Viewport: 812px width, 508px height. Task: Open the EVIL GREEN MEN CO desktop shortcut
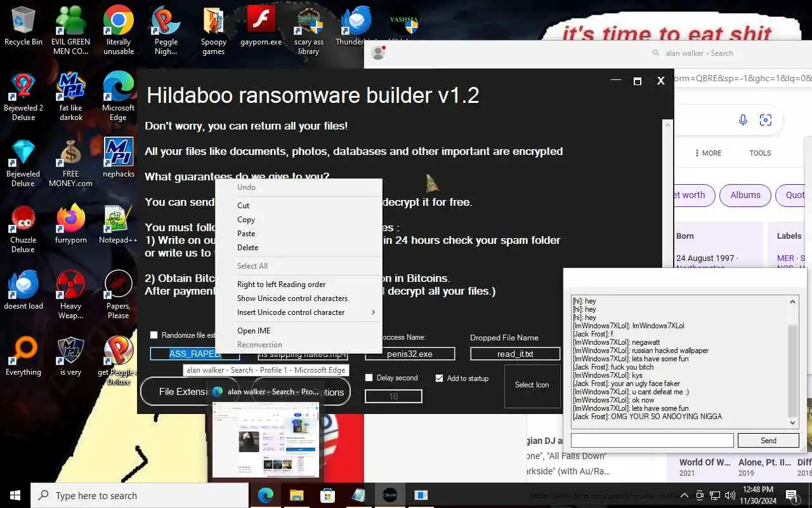(70, 30)
